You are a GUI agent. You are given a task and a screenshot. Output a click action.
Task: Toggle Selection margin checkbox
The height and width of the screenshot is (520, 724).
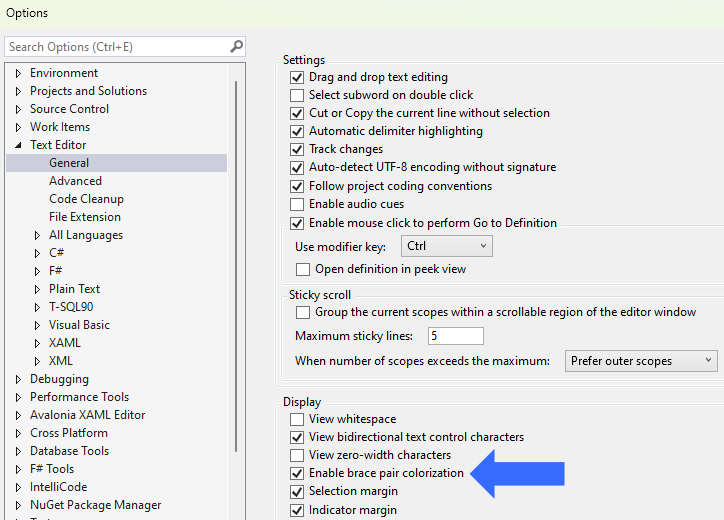click(x=297, y=492)
